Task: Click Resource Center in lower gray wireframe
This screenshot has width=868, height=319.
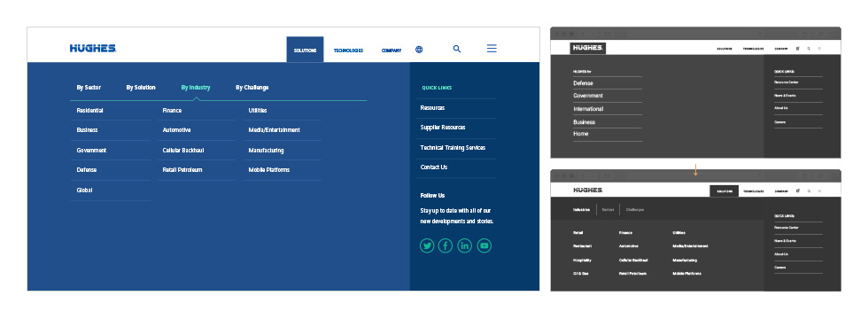Action: click(787, 228)
